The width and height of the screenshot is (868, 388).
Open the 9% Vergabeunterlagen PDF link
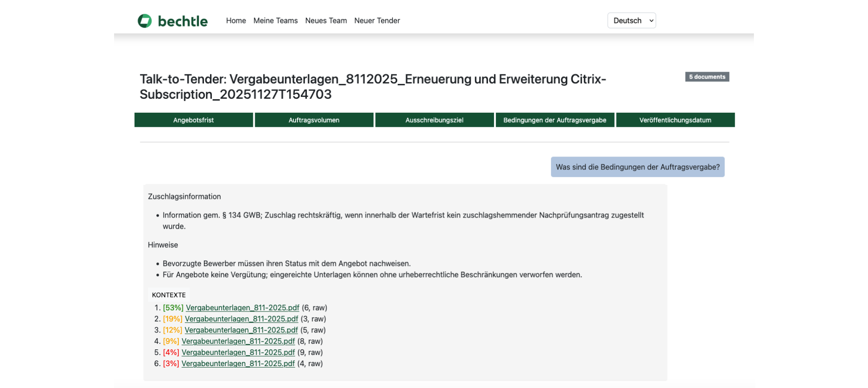[238, 341]
